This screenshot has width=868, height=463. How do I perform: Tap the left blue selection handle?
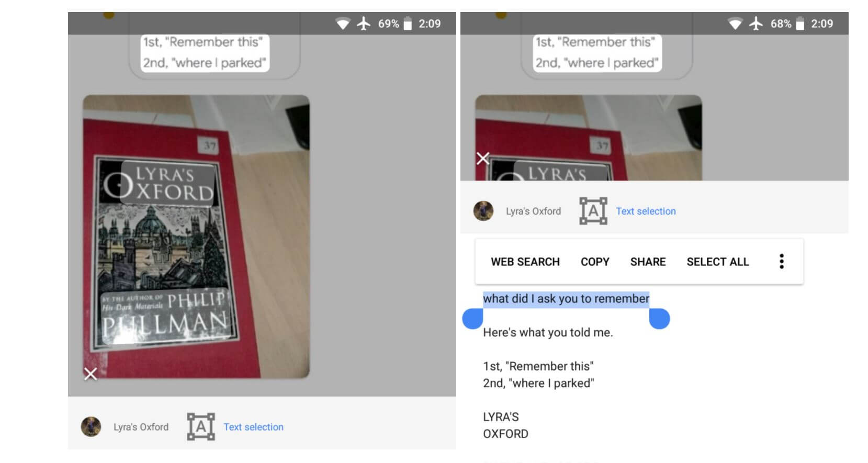(x=472, y=318)
